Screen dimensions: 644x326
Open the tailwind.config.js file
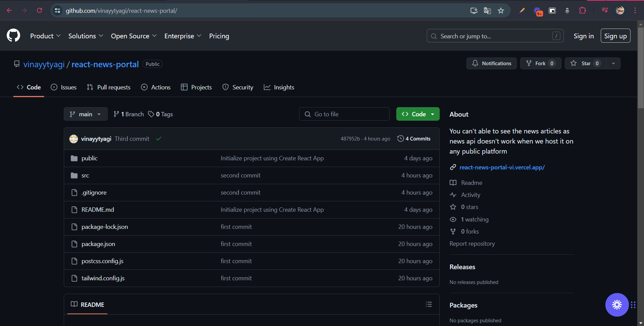click(103, 278)
